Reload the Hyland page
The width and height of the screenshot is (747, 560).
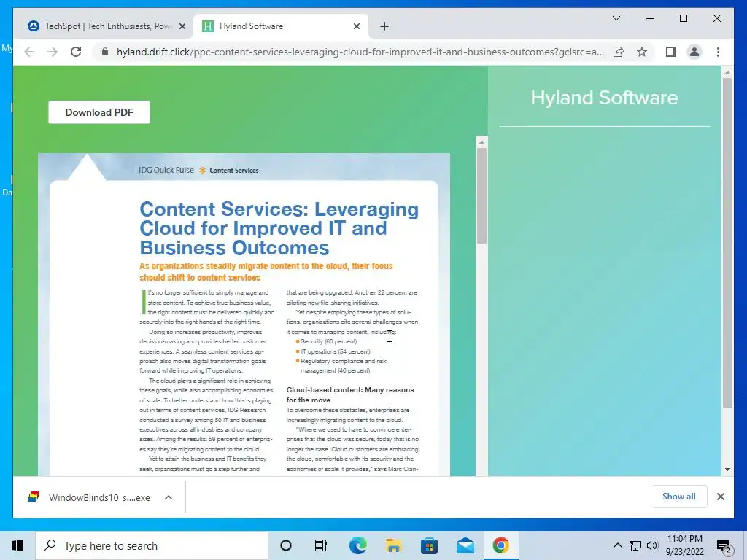click(x=76, y=52)
